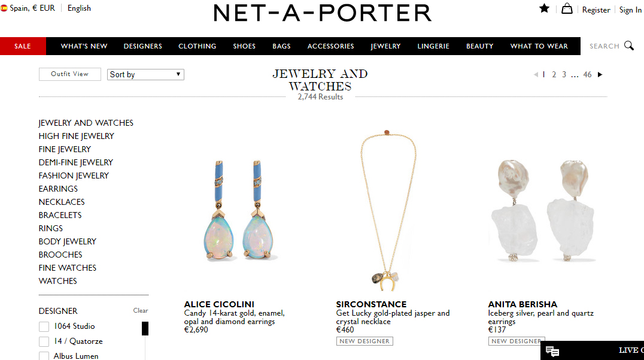Click the Spain flag icon
Screen dimensions: 644x360
pos(4,8)
